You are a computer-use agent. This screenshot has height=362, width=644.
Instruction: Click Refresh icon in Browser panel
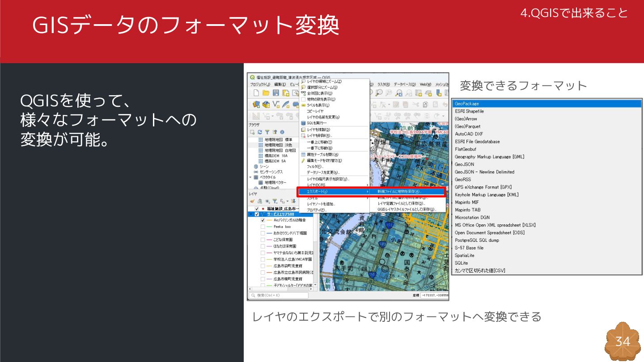(260, 132)
